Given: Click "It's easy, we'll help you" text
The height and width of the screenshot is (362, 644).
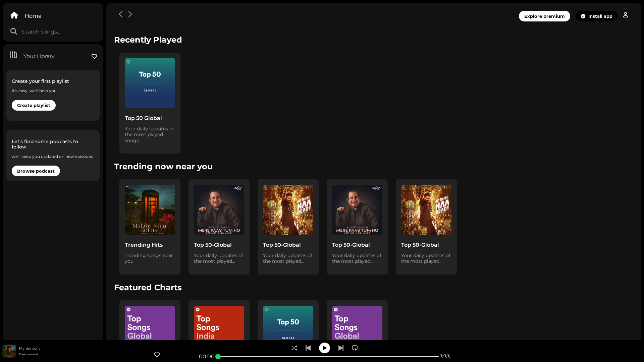Looking at the screenshot, I should [x=34, y=91].
